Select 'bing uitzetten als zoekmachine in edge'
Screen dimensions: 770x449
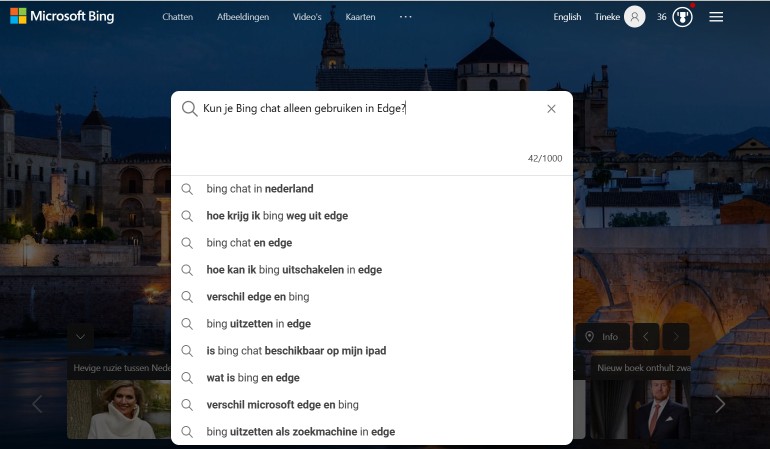click(x=372, y=432)
